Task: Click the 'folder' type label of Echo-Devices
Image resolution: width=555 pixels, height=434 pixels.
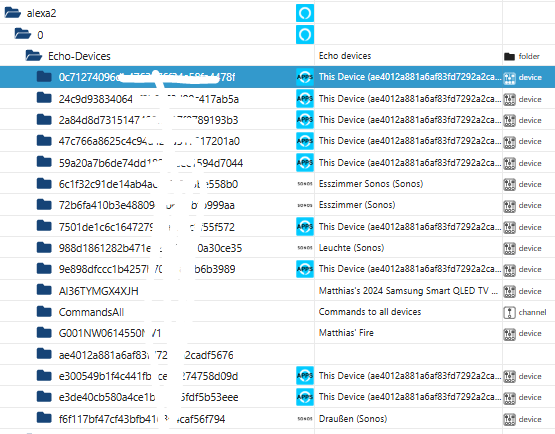Action: (529, 56)
